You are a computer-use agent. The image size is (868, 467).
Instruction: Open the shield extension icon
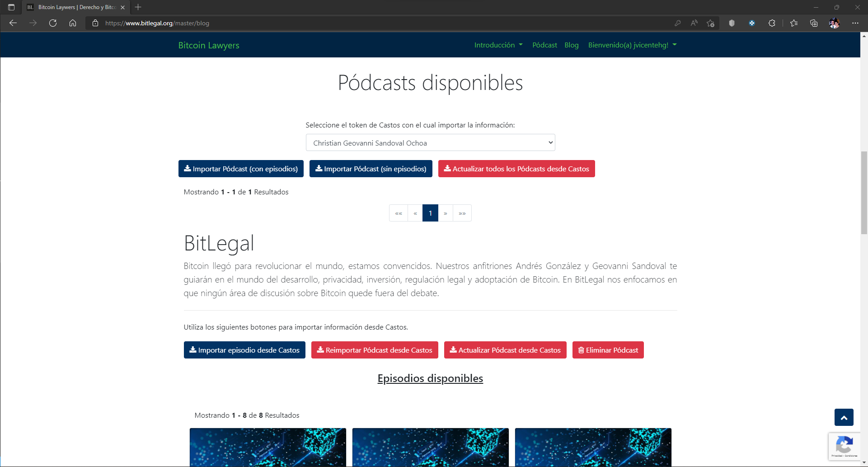732,23
